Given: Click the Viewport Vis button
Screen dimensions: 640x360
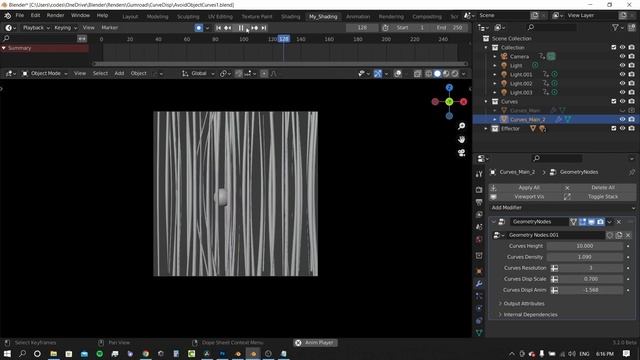Looking at the screenshot, I should click(525, 197).
